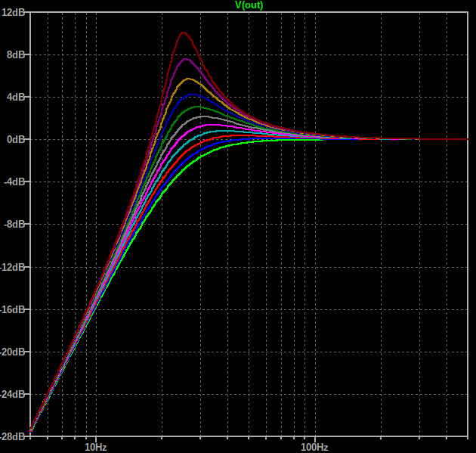Click the 8dB vertical axis label
The image size is (476, 453).
16,54
